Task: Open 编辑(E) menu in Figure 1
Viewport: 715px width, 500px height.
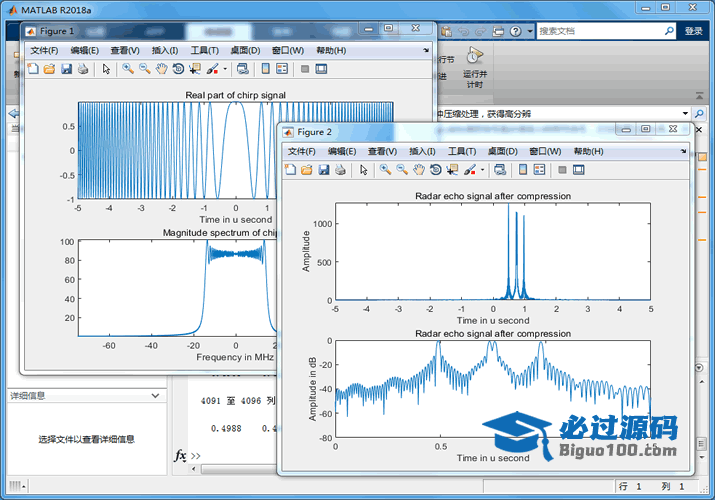Action: 84,51
